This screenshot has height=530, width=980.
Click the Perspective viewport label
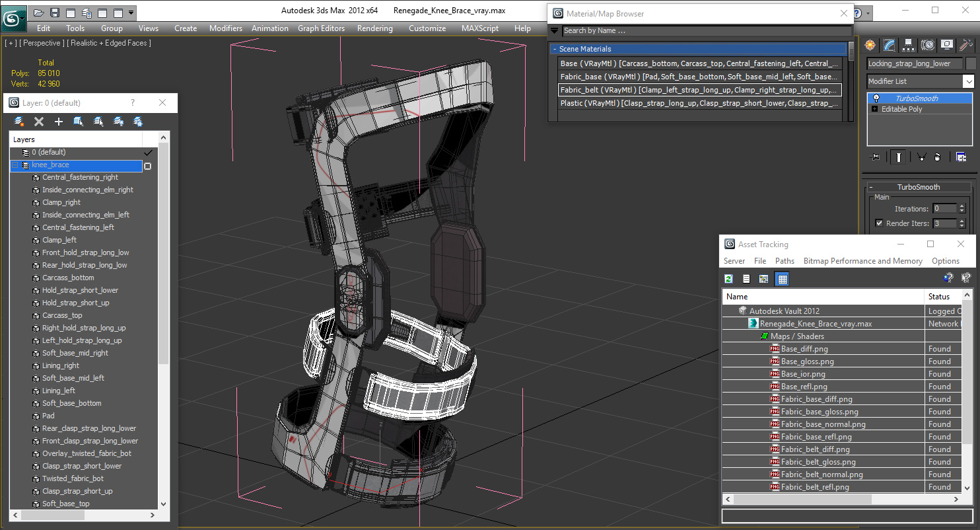[x=42, y=43]
